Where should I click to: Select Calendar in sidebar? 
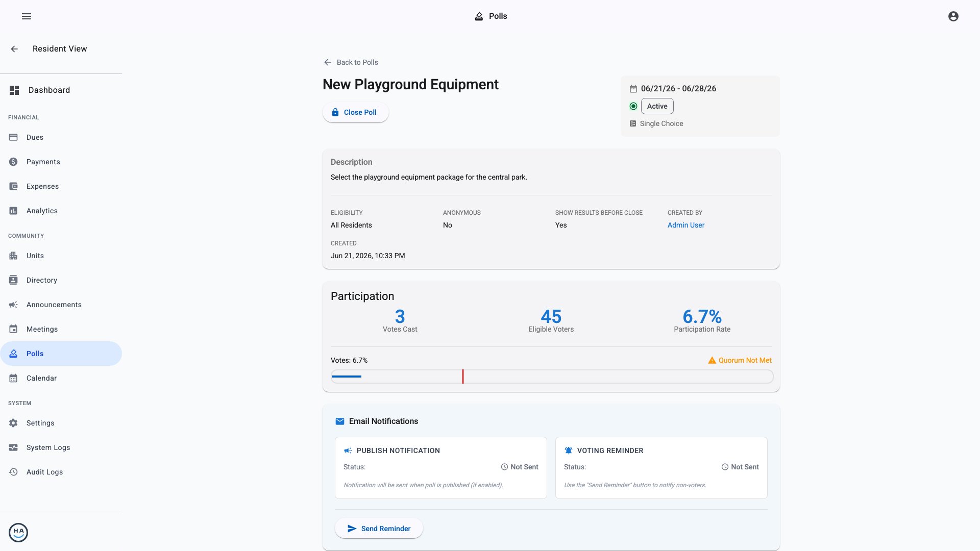click(61, 378)
